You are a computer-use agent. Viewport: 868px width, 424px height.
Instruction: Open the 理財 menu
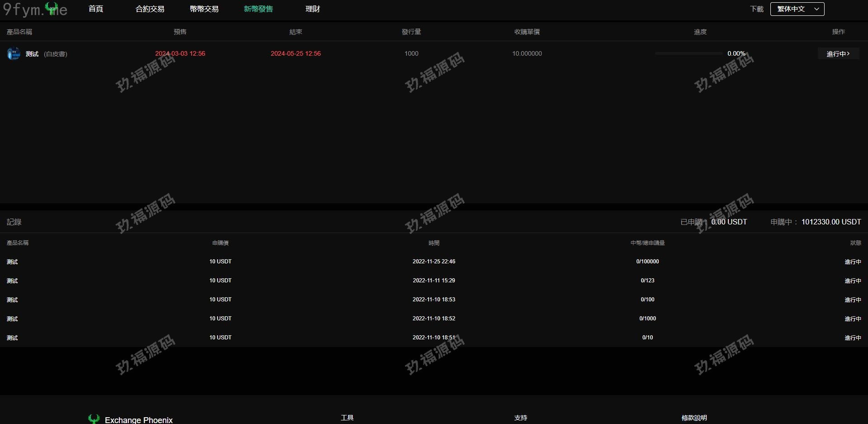point(312,9)
